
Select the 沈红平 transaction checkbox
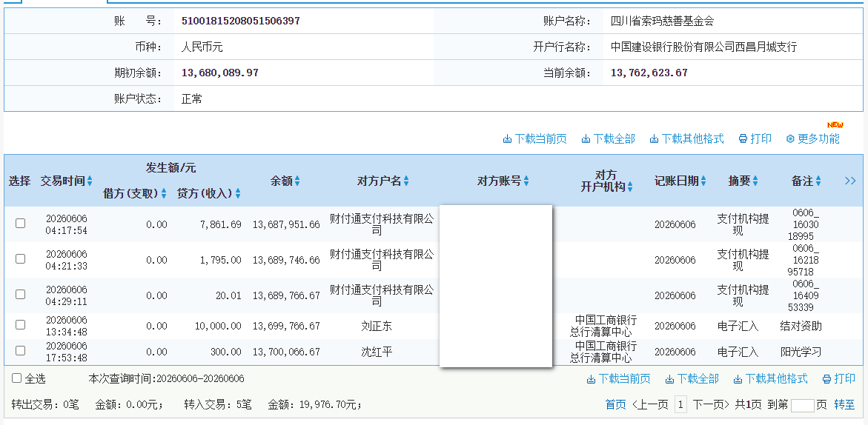coord(21,350)
